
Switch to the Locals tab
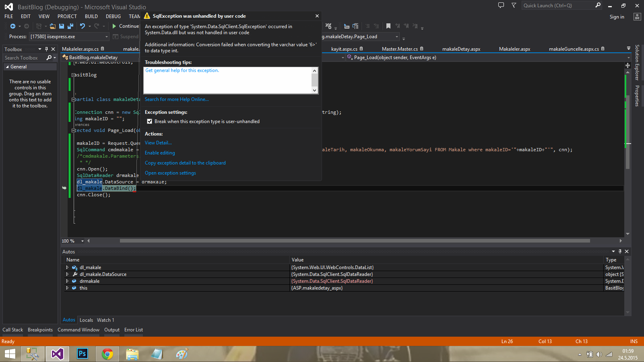[x=86, y=320]
